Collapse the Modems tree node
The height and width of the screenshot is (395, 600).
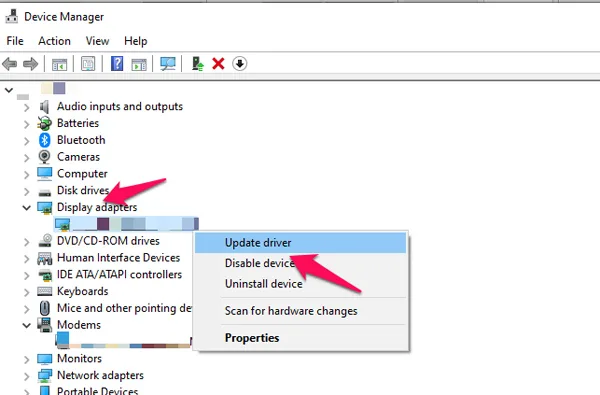tap(26, 326)
